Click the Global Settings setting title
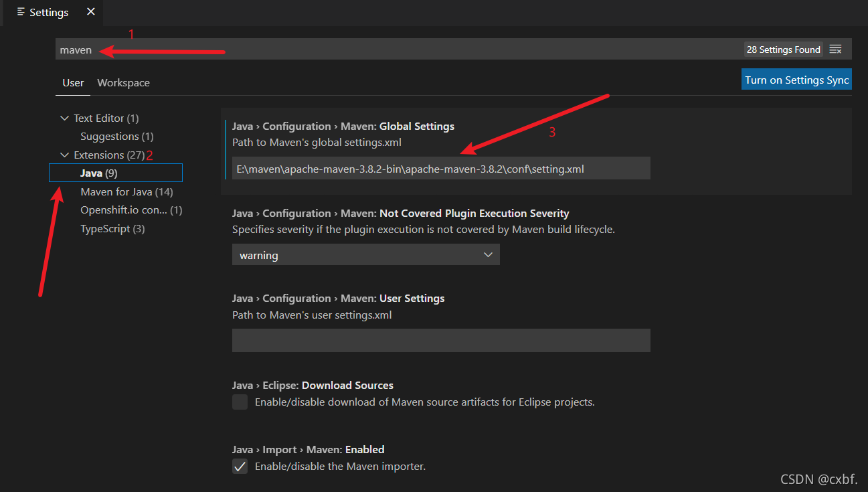Viewport: 868px width, 492px height. (x=343, y=126)
